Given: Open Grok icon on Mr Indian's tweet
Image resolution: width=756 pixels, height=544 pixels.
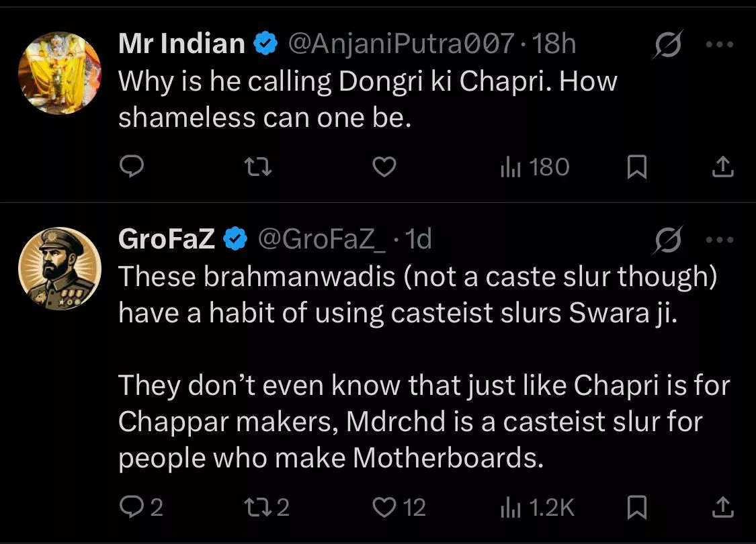Looking at the screenshot, I should coord(668,45).
